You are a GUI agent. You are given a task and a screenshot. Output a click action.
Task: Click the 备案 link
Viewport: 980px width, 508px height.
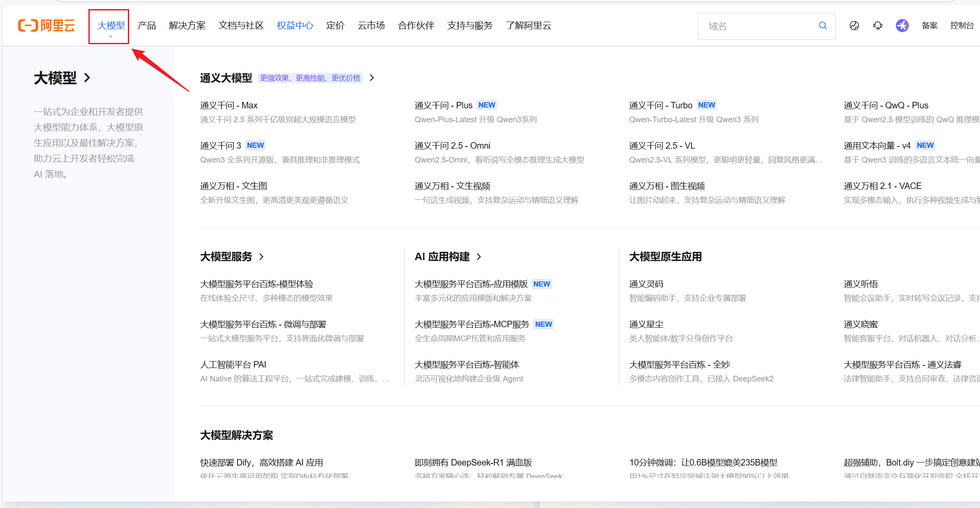pyautogui.click(x=930, y=26)
